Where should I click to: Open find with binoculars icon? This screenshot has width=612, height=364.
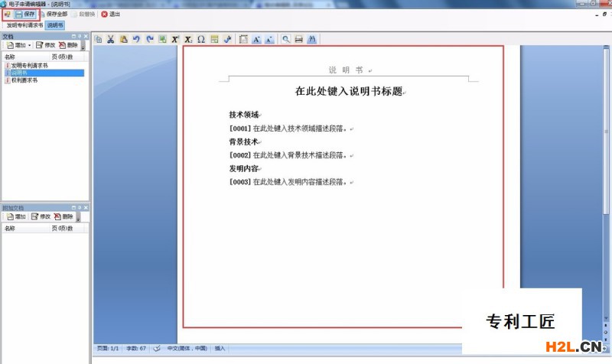(312, 39)
